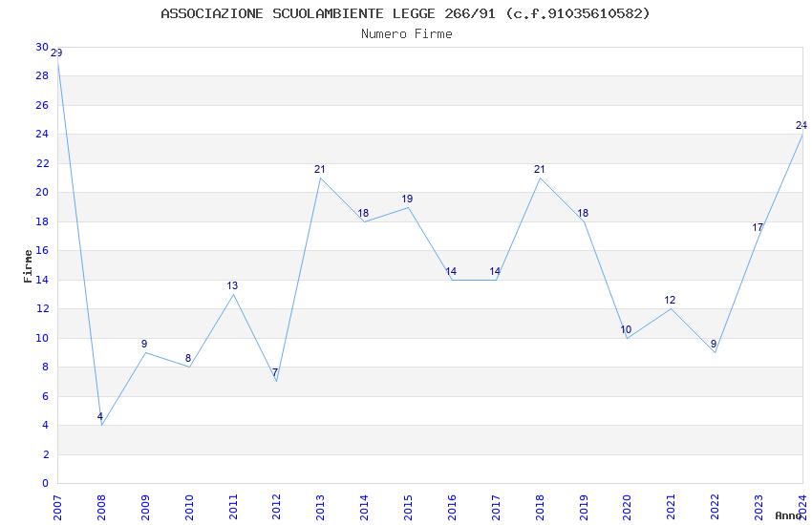Screen dimensions: 812x525
Task: Click the 2010 x-axis year label
Action: 189,508
